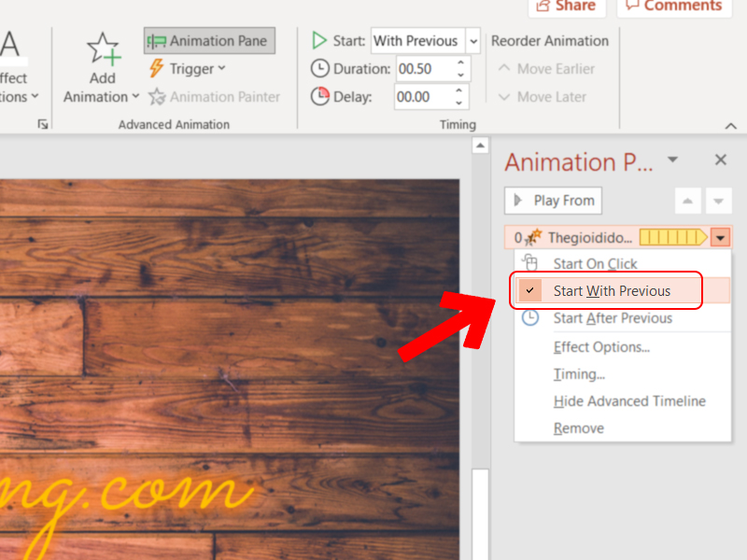Open Effect Options from context menu
Image resolution: width=747 pixels, height=560 pixels.
(x=601, y=347)
